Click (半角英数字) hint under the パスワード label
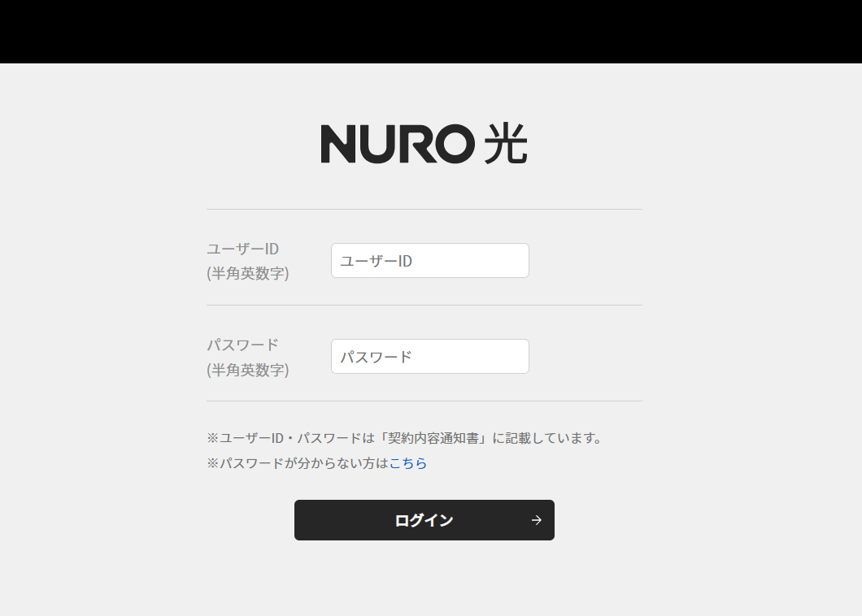862x616 pixels. (x=248, y=370)
